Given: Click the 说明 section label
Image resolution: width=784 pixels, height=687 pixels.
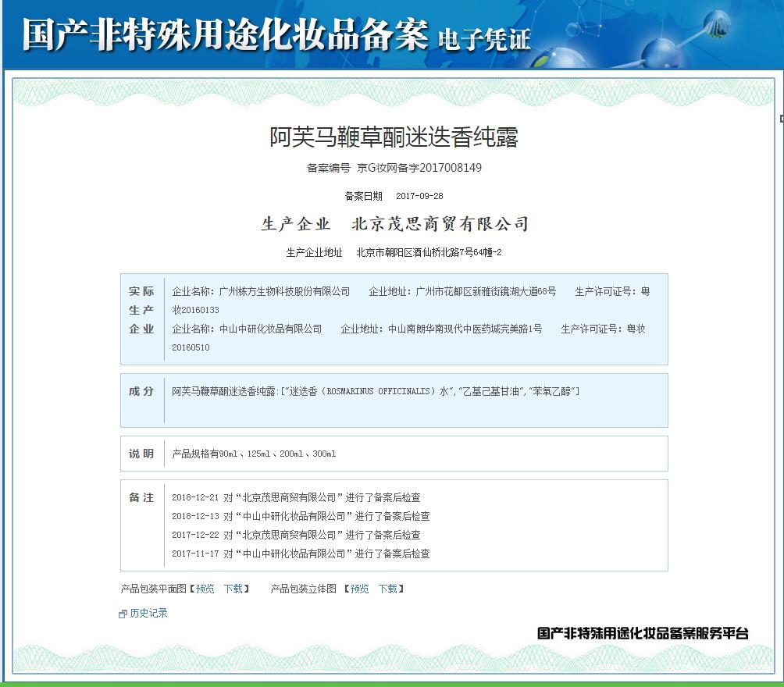Looking at the screenshot, I should [141, 454].
